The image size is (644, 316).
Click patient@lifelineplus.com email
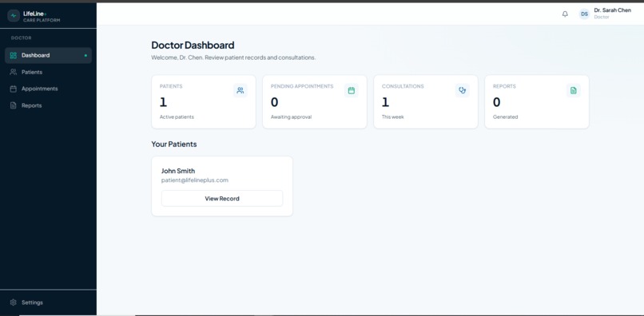click(x=195, y=180)
